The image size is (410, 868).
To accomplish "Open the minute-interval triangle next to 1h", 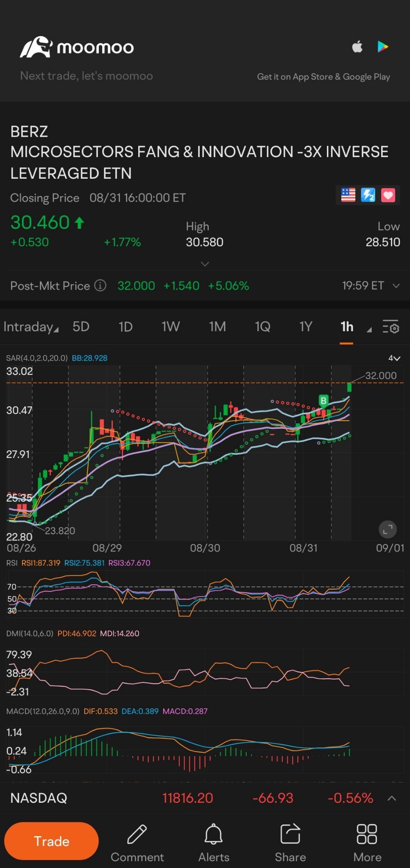I will (x=369, y=330).
